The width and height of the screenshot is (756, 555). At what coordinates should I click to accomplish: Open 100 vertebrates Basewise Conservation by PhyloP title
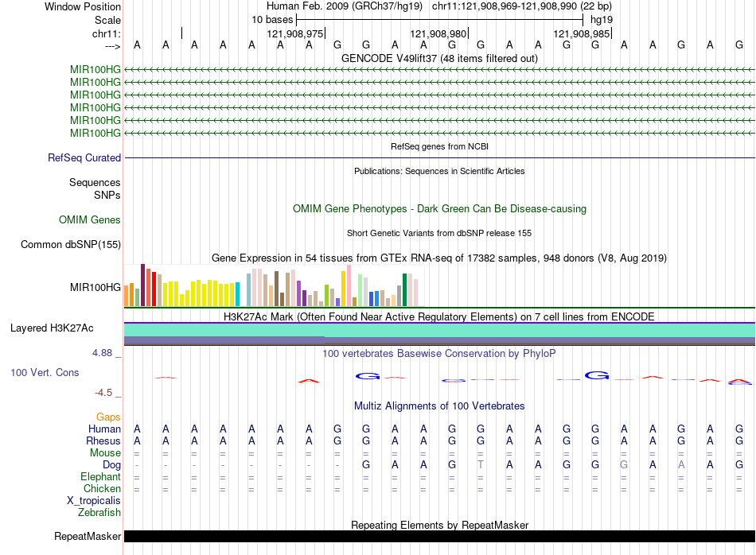point(439,353)
